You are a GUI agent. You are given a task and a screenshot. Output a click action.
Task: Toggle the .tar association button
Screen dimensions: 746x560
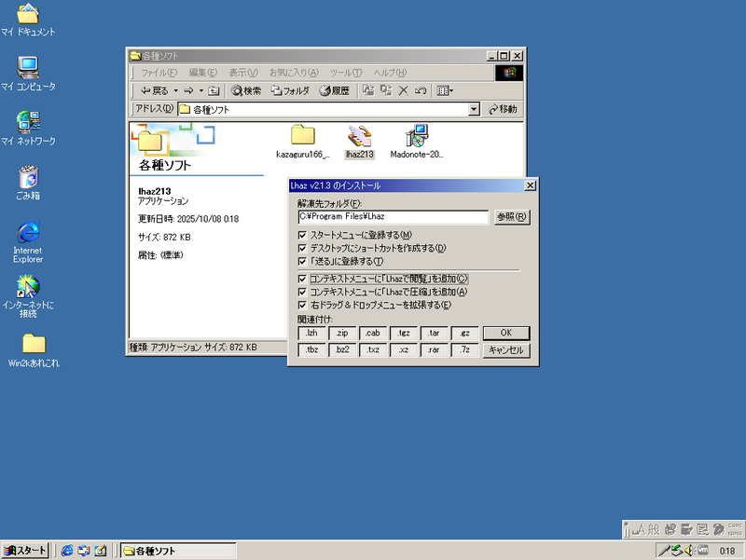point(434,334)
